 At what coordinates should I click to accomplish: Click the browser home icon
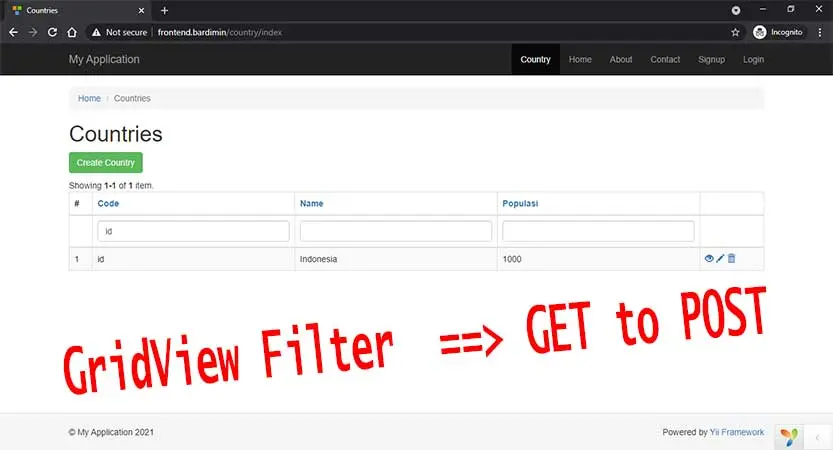coord(72,32)
